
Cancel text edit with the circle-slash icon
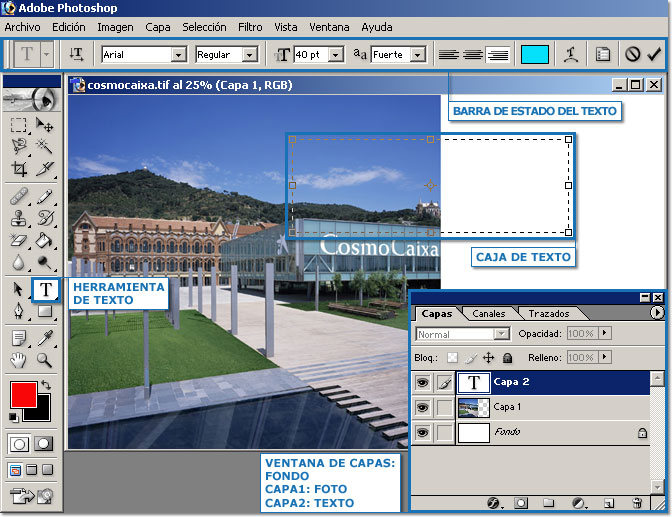[632, 55]
